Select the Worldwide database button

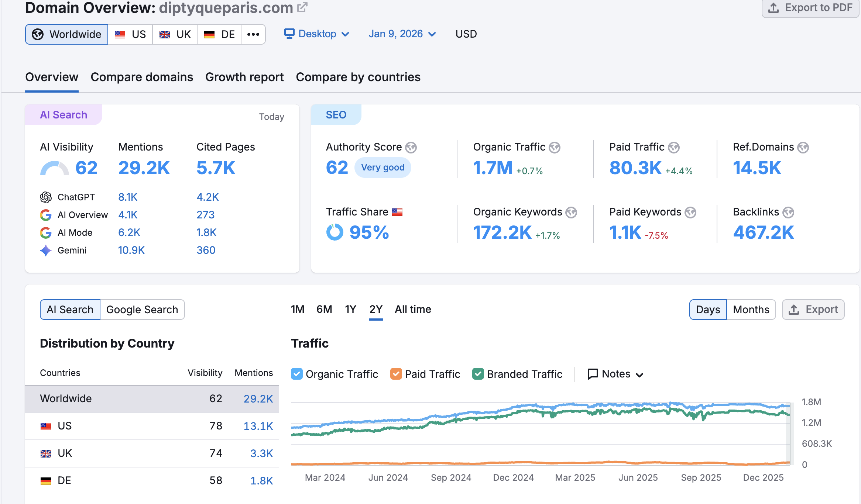(67, 34)
